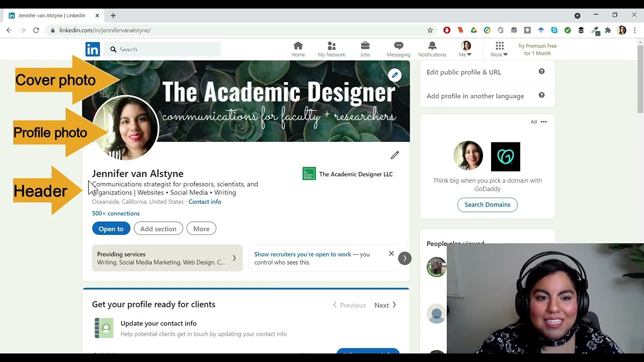This screenshot has width=644, height=362.
Task: Click the Skype extension icon
Action: 554,30
